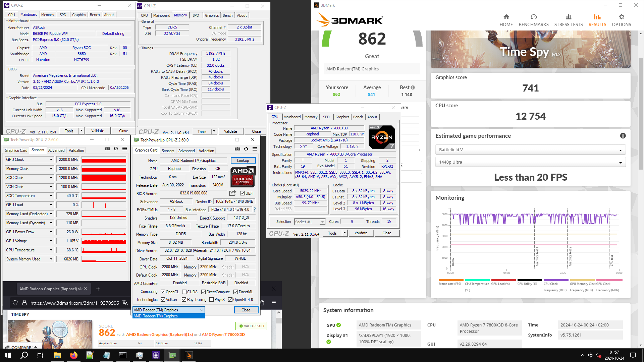Click Validate in CPU-Z CPU window
Image resolution: width=644 pixels, height=362 pixels.
point(361,233)
